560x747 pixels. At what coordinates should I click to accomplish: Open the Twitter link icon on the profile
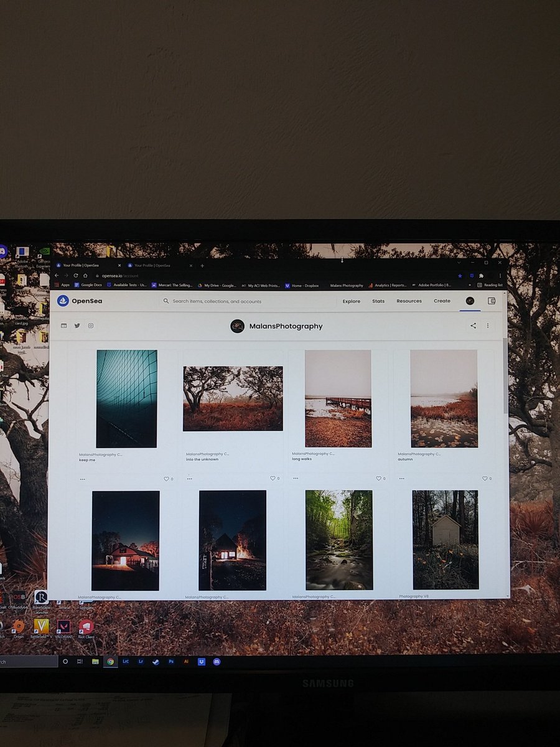click(x=77, y=326)
